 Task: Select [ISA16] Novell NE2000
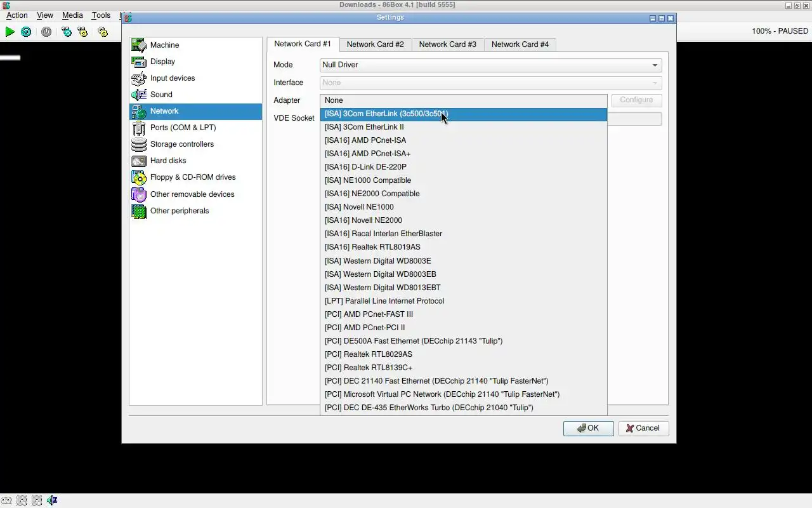[x=464, y=220]
